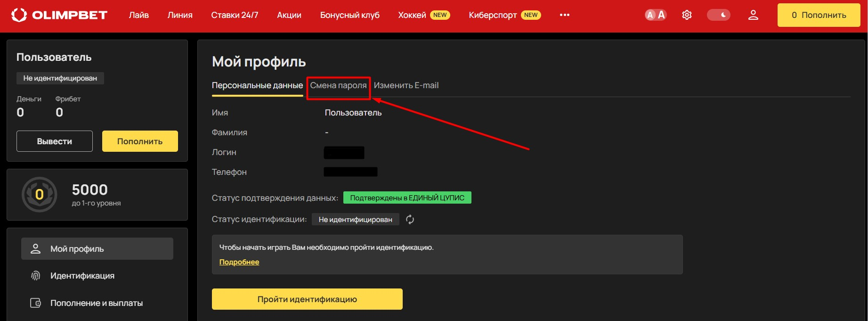
Task: Click the 5000 до 1-го уровня text
Action: [x=96, y=195]
